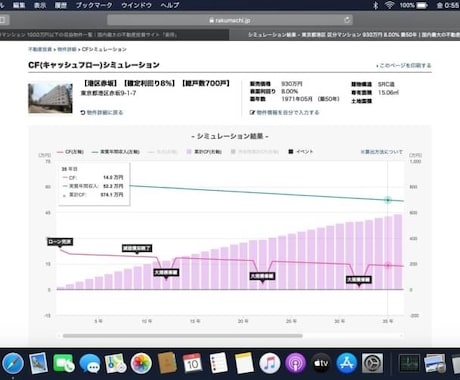Click the Wi-Fi icon in menu bar
Viewport: 460px width, 380px height.
[389, 5]
